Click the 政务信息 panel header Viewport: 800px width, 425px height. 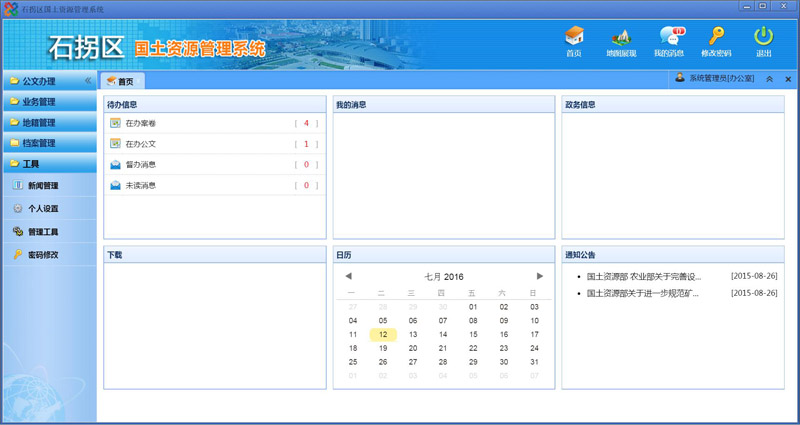pyautogui.click(x=673, y=105)
